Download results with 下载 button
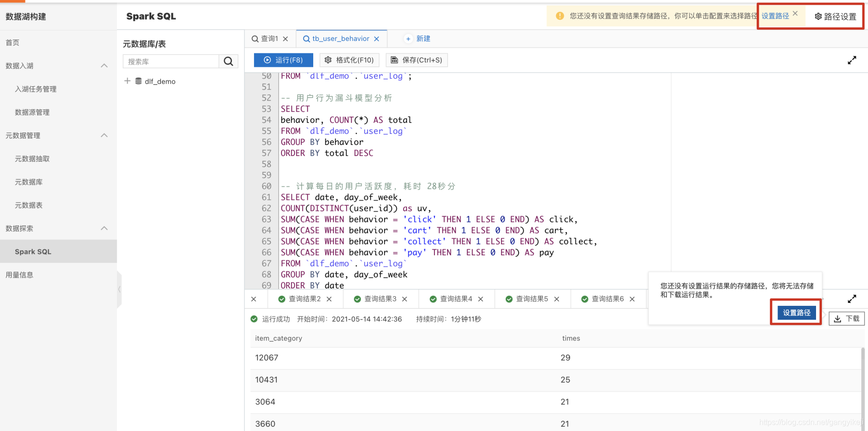 coord(846,318)
